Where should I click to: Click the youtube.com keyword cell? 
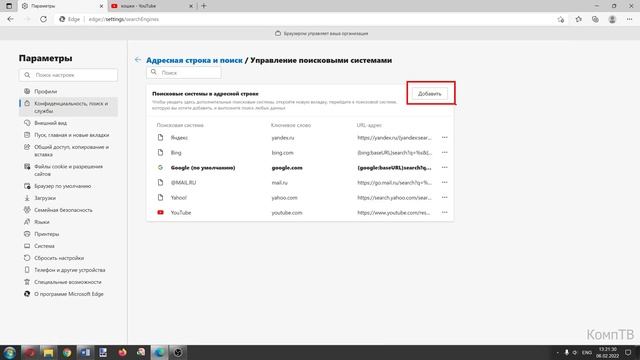coord(287,213)
